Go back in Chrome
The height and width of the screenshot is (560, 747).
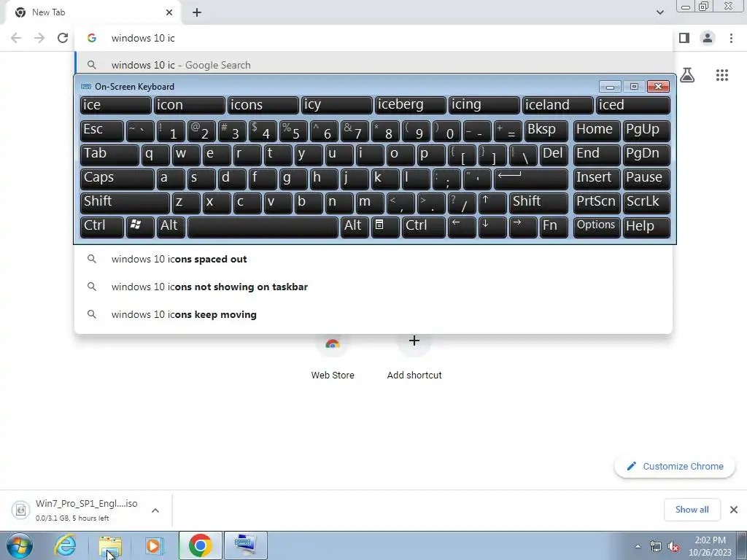(16, 38)
